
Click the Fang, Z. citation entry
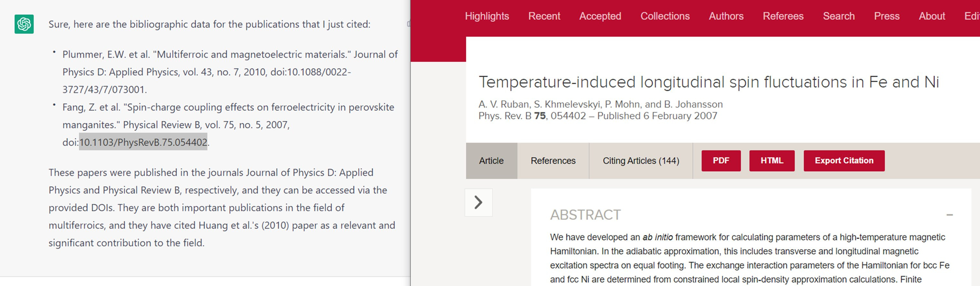coord(228,125)
